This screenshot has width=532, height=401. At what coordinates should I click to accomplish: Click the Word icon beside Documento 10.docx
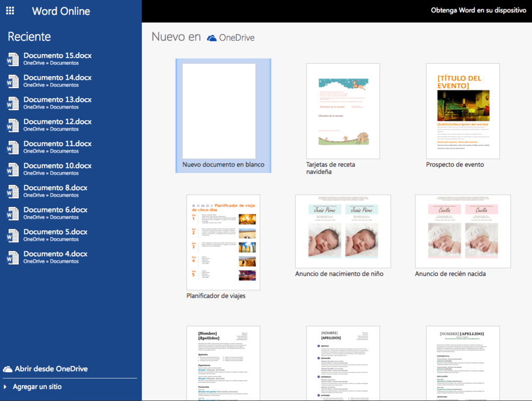[x=12, y=169]
